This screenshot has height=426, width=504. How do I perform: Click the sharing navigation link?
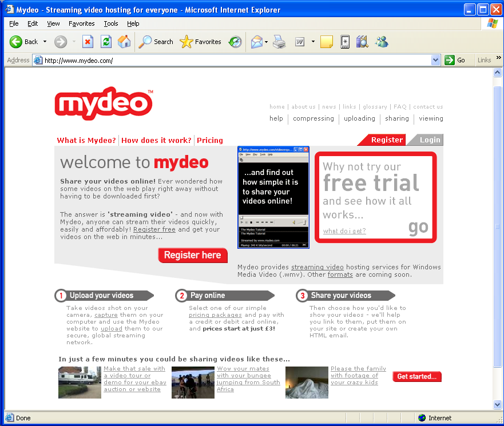(397, 118)
